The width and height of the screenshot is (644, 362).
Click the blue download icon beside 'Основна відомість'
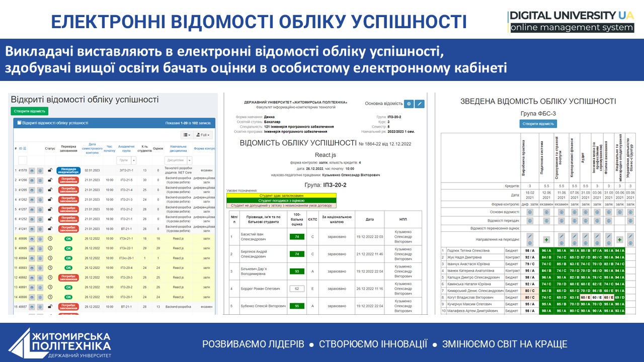409,104
